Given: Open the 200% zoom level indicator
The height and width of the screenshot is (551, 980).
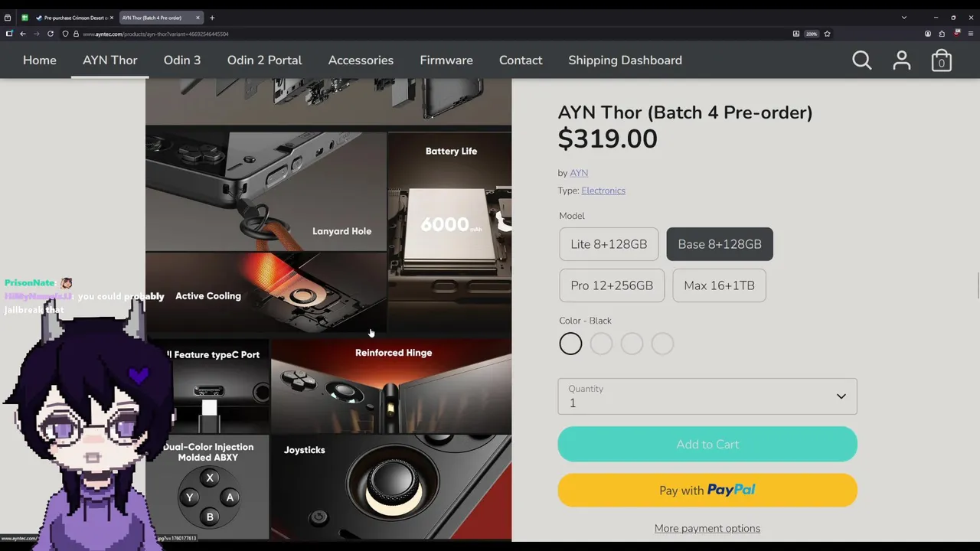Looking at the screenshot, I should pos(812,34).
